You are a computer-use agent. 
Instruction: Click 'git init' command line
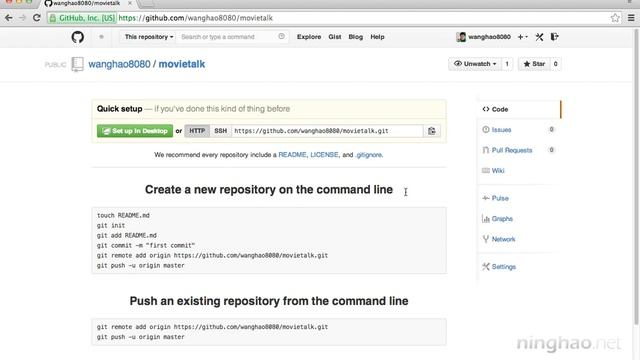111,225
